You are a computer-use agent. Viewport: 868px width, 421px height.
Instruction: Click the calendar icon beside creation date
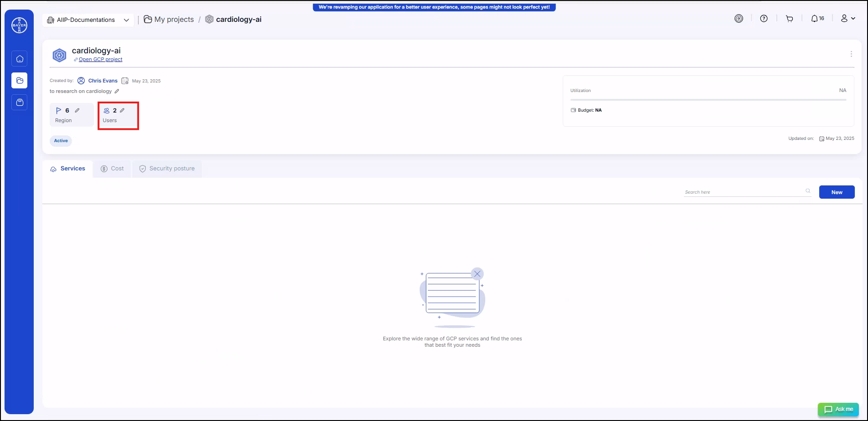pyautogui.click(x=125, y=81)
